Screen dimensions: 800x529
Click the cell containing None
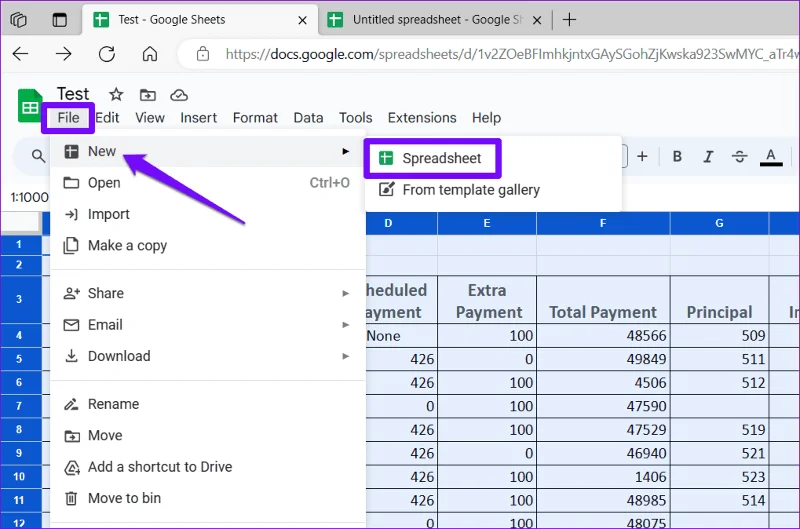tap(402, 336)
